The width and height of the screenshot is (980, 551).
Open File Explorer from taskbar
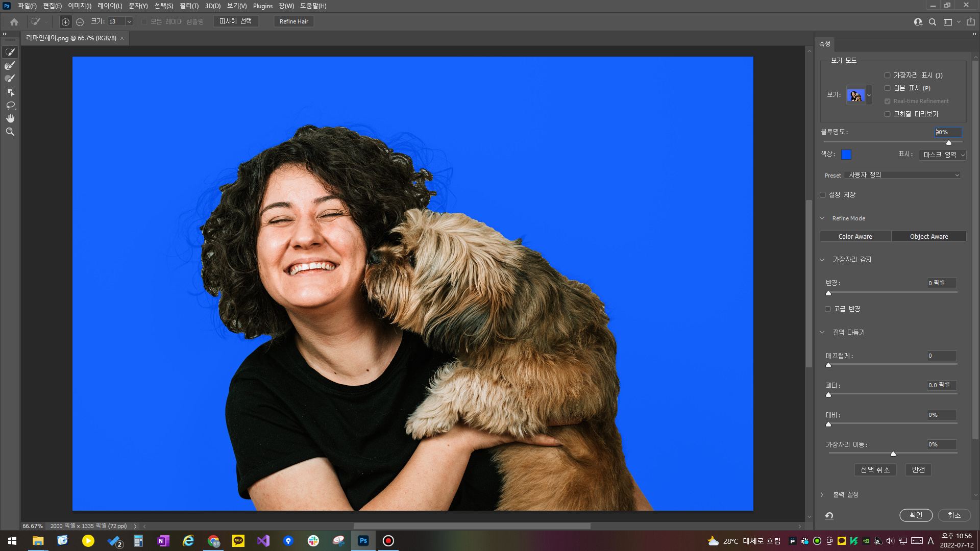click(38, 541)
